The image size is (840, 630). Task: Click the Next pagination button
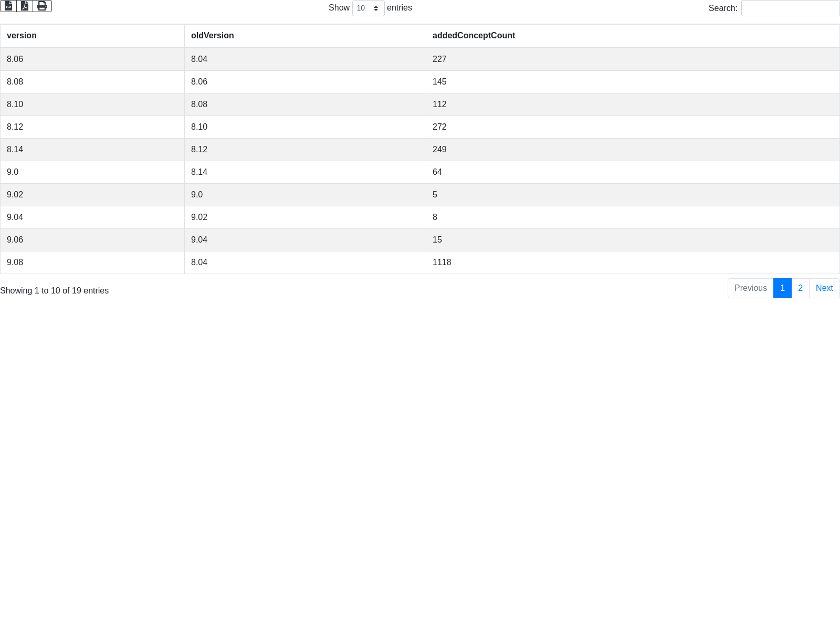coord(824,288)
